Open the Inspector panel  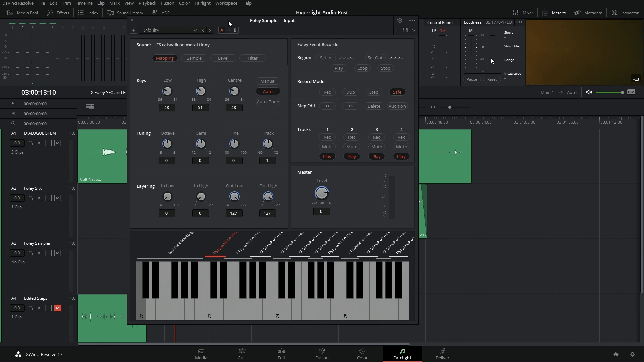[x=625, y=13]
